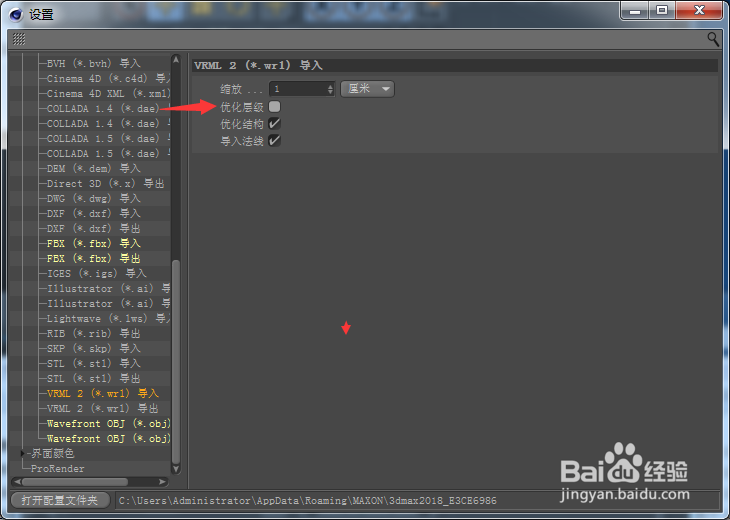Click the VRML 2 (*.wrl) 导入 panel header
730x520 pixels.
(x=455, y=65)
